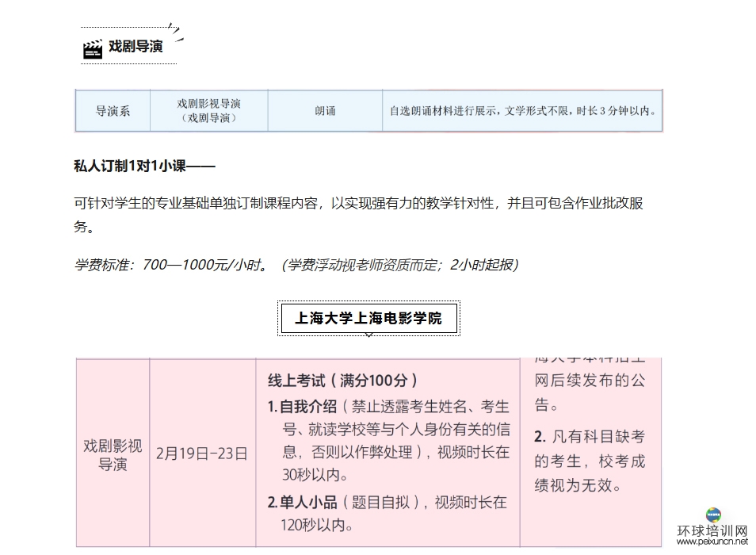The image size is (756, 555).
Task: Select the note 学费浮动视老师资质而定；2小时起报
Action: (400, 265)
